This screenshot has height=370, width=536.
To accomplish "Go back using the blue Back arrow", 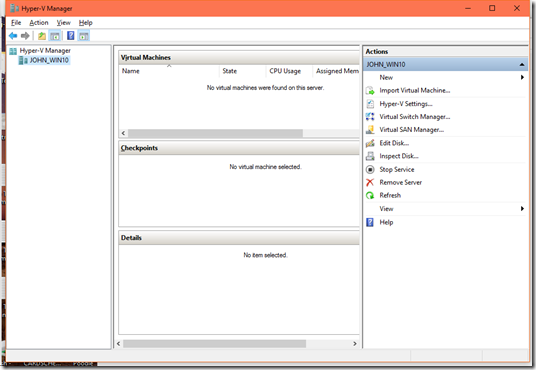I will pyautogui.click(x=13, y=36).
